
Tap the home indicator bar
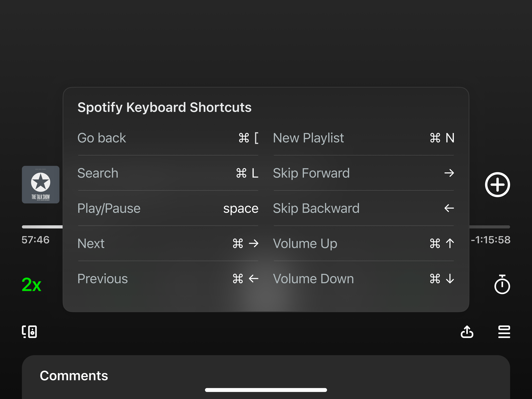coord(266,390)
